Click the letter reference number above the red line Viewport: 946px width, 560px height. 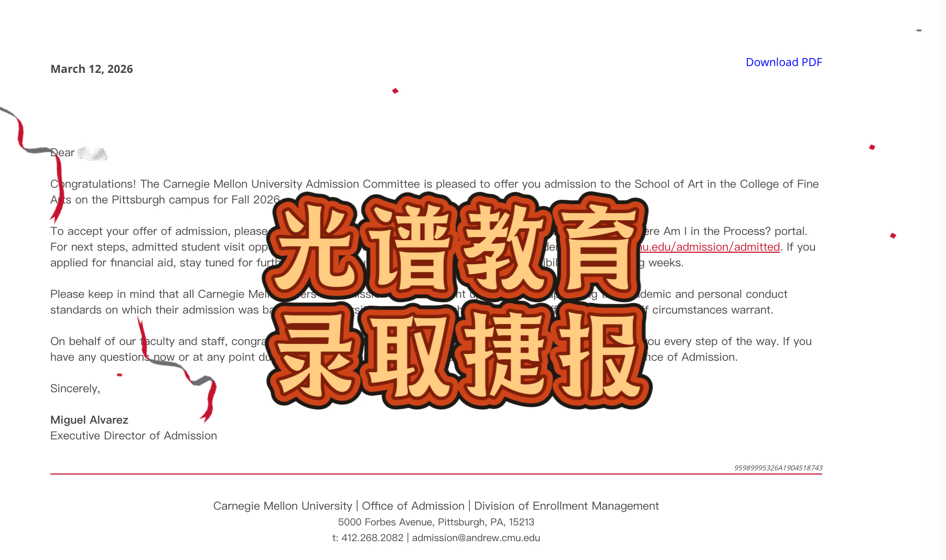778,468
